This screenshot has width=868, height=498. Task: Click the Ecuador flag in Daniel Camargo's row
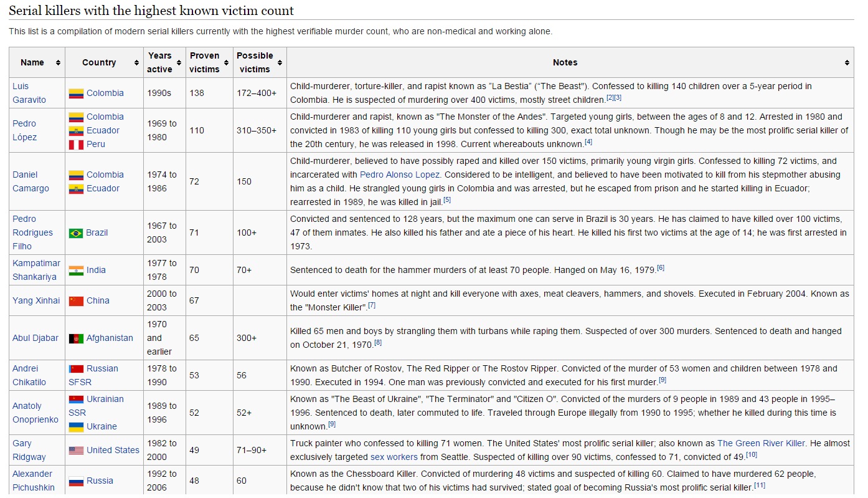click(x=76, y=189)
